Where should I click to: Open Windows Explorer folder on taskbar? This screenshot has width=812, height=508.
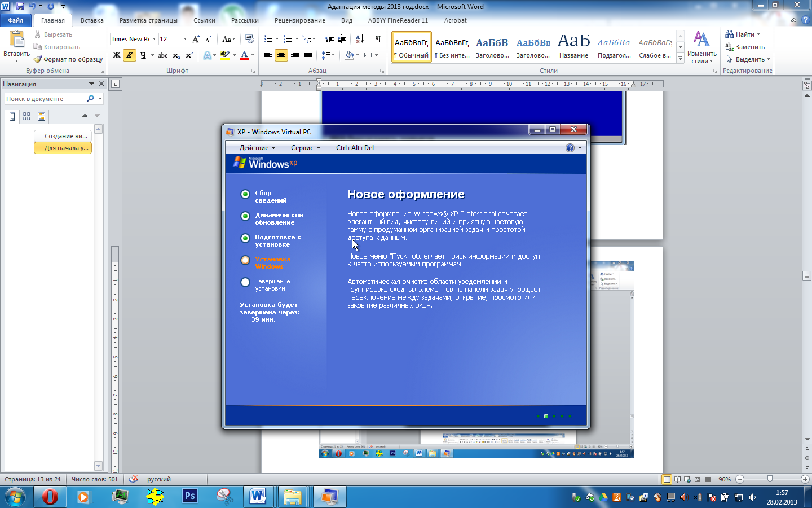pos(293,497)
